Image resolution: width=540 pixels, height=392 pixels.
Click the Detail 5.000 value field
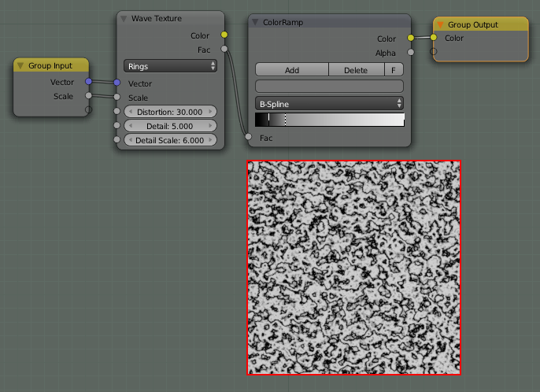pos(170,126)
